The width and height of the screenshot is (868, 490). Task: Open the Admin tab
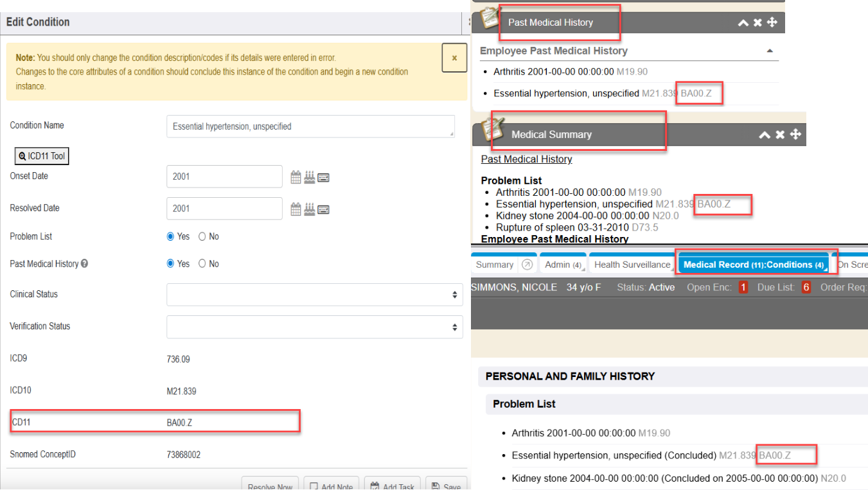coord(563,265)
